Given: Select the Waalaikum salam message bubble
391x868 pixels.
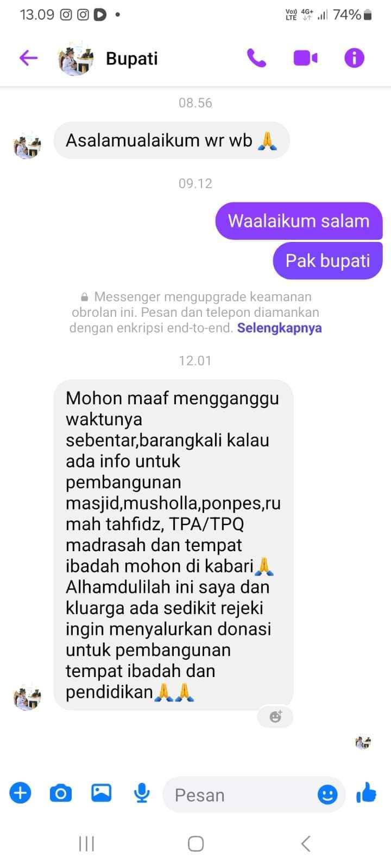Looking at the screenshot, I should 299,221.
